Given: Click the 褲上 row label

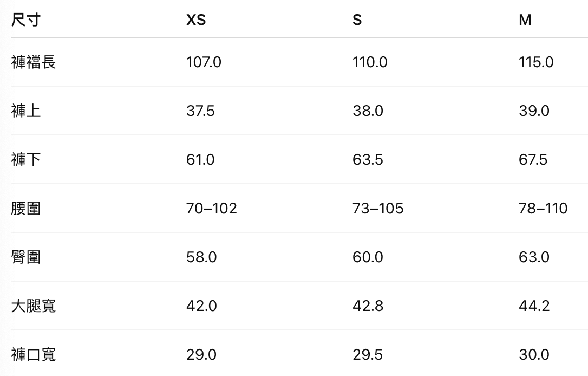Looking at the screenshot, I should point(25,111).
